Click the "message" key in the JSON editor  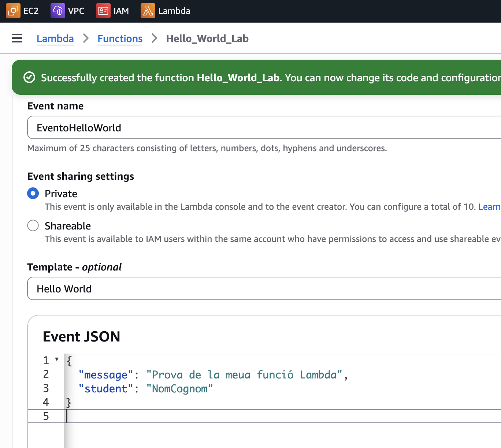pyautogui.click(x=106, y=375)
